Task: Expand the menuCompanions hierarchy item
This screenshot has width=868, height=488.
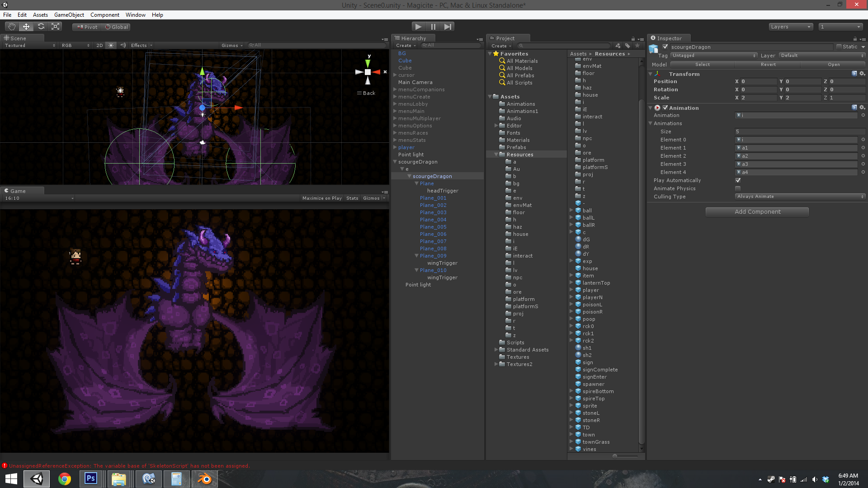Action: click(x=395, y=89)
